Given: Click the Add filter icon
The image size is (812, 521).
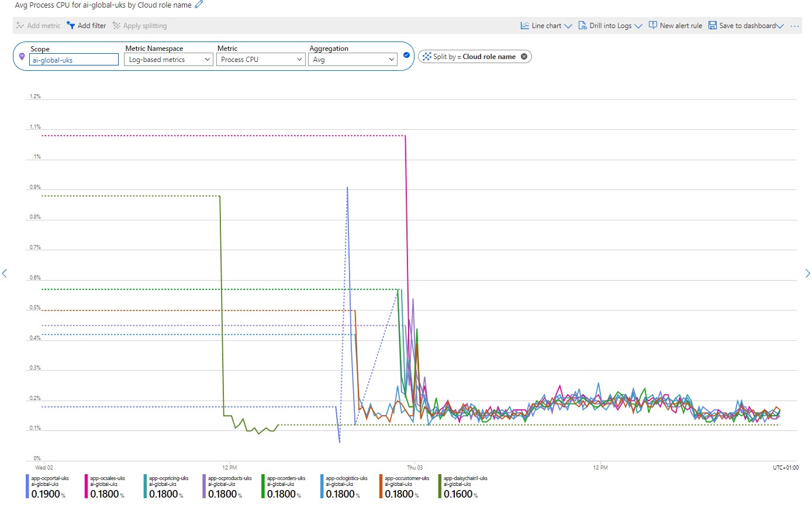Looking at the screenshot, I should click(x=71, y=26).
